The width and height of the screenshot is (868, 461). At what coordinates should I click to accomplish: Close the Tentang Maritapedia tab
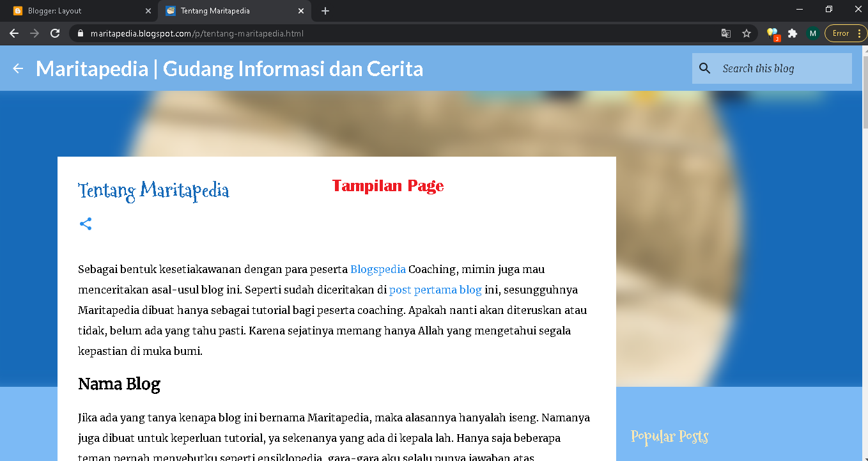point(301,11)
